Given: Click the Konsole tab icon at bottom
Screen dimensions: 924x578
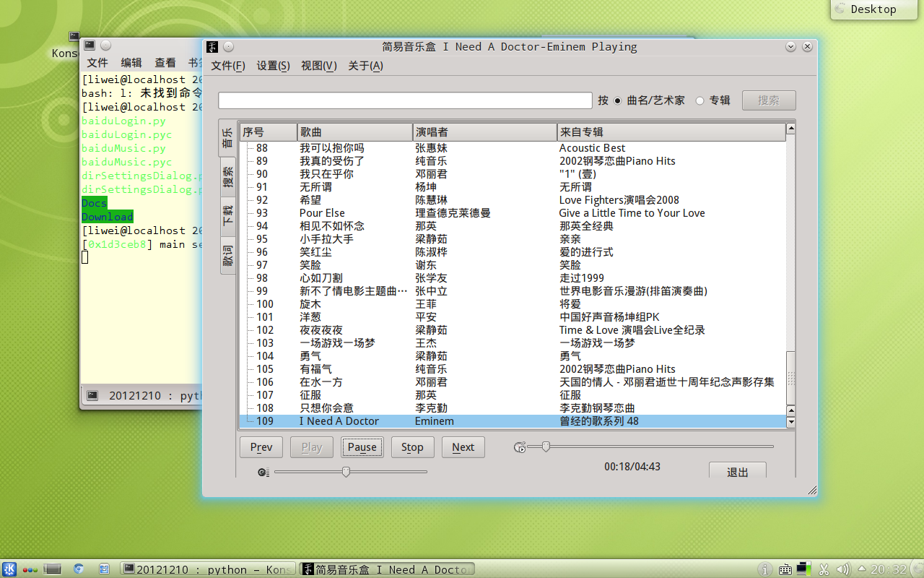Looking at the screenshot, I should pyautogui.click(x=92, y=395).
